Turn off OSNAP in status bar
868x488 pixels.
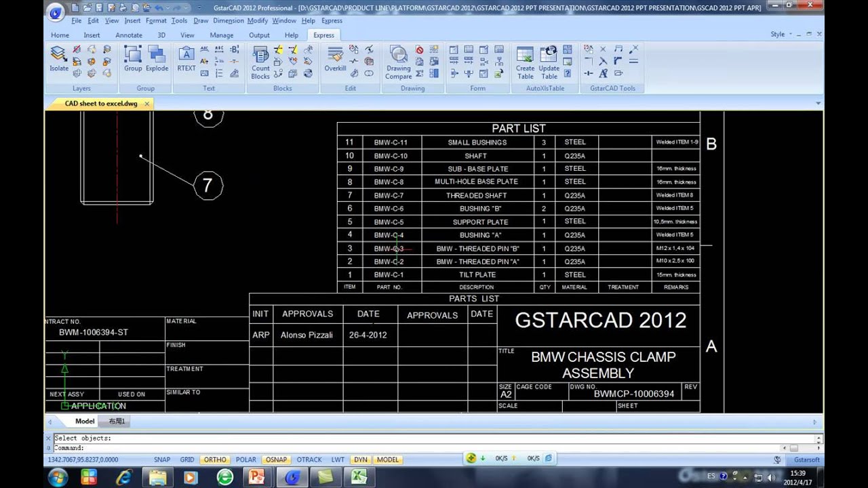pos(276,460)
